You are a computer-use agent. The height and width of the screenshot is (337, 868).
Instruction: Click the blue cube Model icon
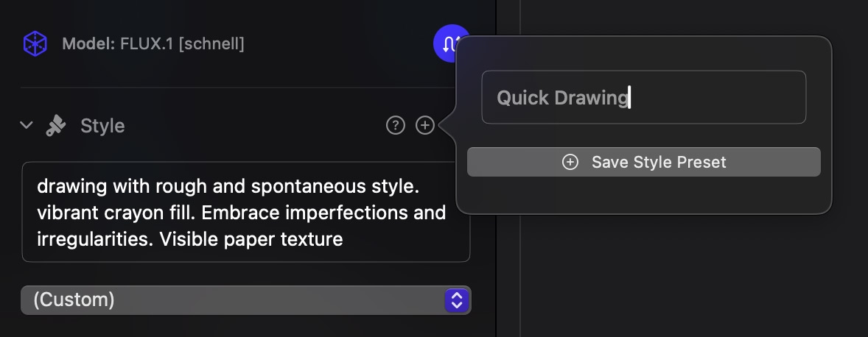35,43
